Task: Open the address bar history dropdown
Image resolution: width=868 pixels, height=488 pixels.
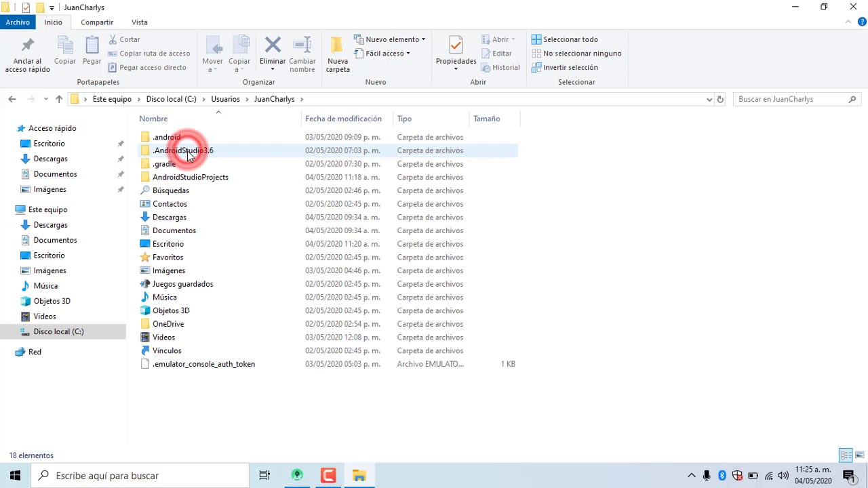Action: (709, 99)
